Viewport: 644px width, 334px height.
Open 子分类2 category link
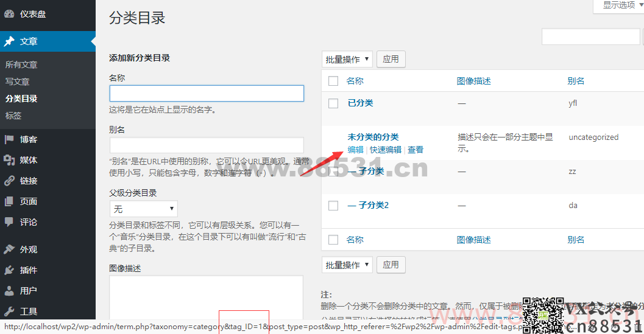(368, 205)
